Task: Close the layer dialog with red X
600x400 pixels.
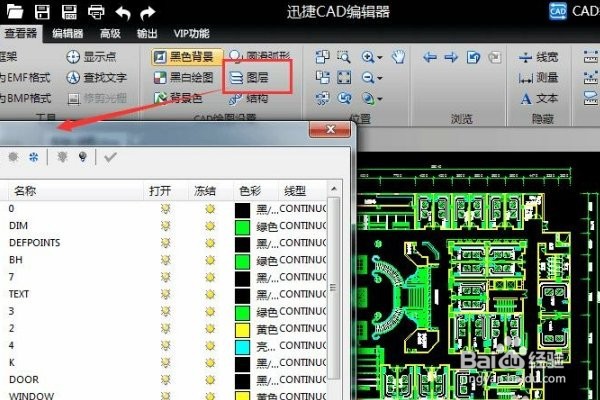Action: coord(330,129)
